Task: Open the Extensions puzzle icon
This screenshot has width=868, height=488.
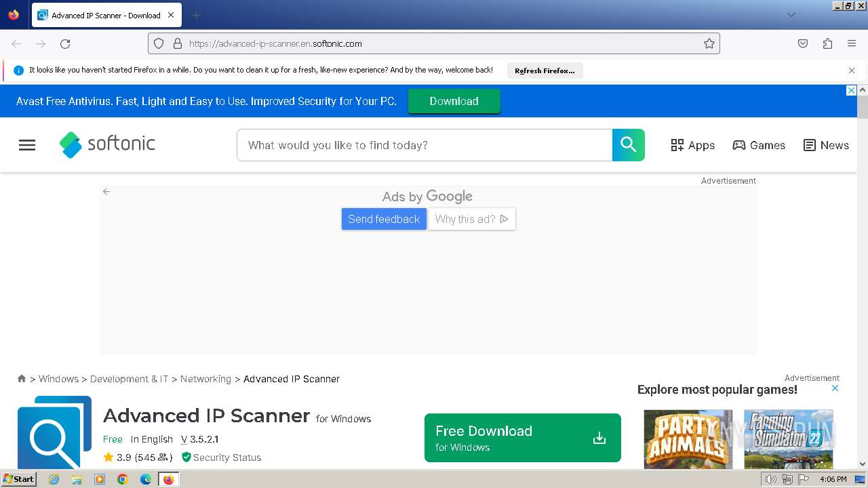Action: point(827,43)
